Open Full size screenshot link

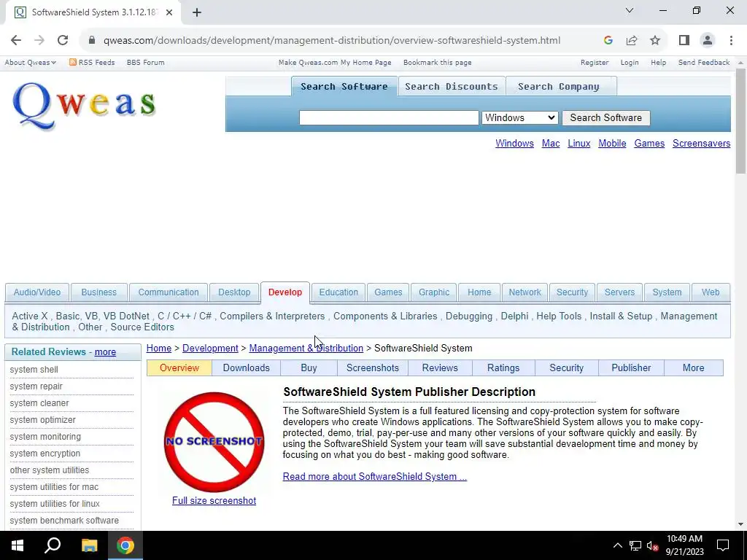tap(214, 501)
